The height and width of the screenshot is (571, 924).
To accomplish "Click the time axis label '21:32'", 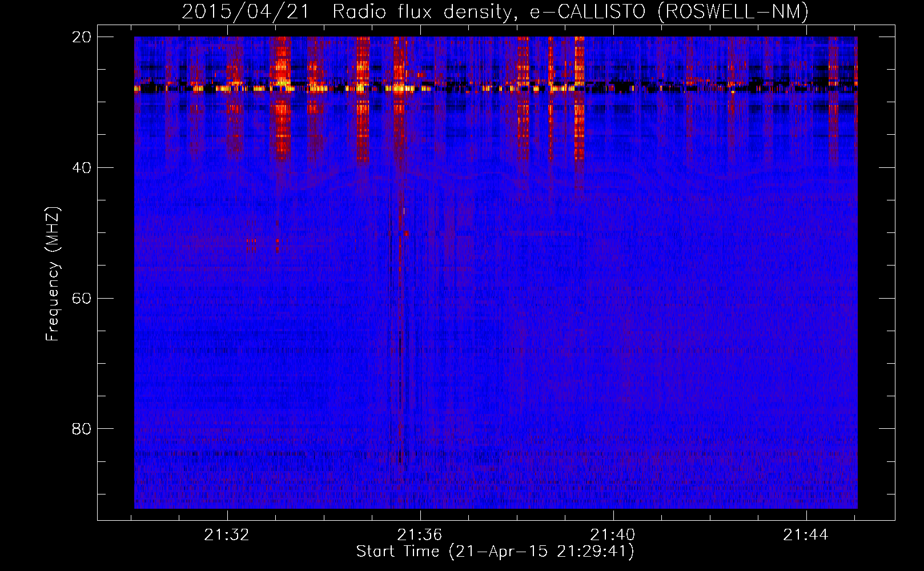I will click(227, 535).
